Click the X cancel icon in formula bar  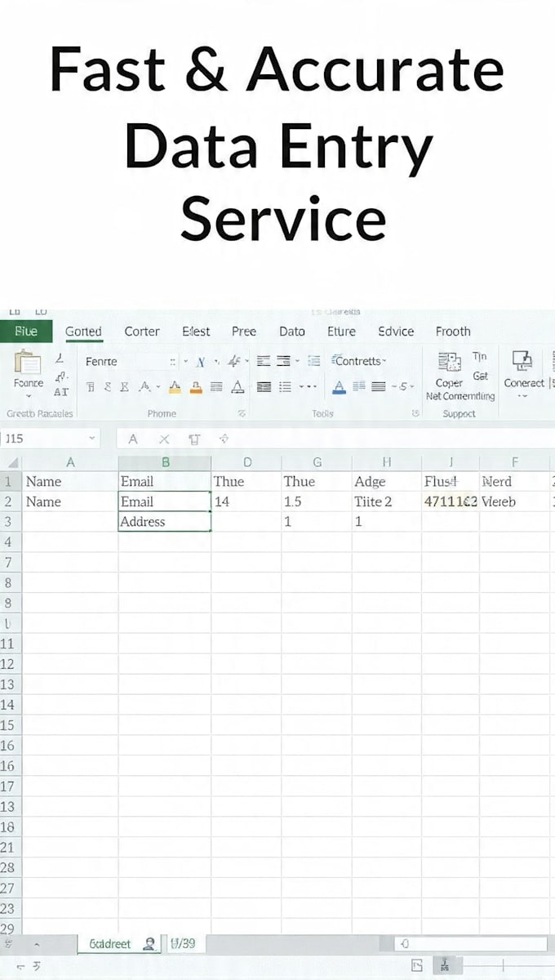[163, 439]
